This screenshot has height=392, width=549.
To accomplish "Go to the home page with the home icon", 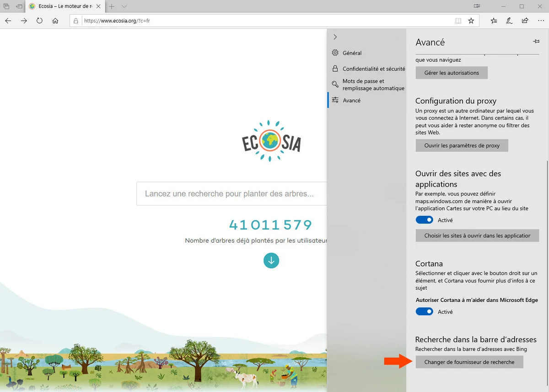I will (x=55, y=20).
